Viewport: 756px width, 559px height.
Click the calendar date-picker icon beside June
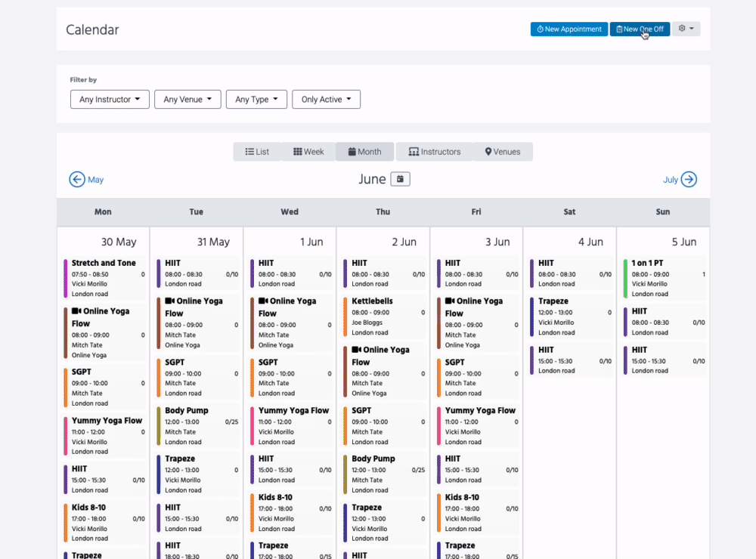click(x=400, y=179)
